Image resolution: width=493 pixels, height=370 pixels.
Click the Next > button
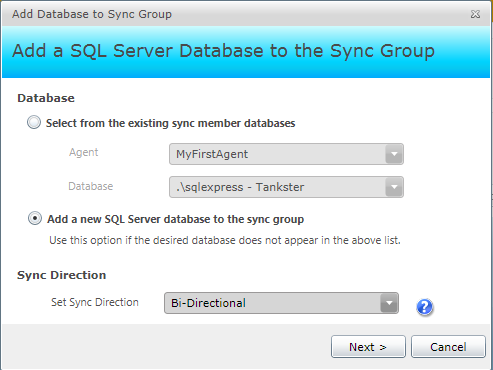click(x=368, y=347)
